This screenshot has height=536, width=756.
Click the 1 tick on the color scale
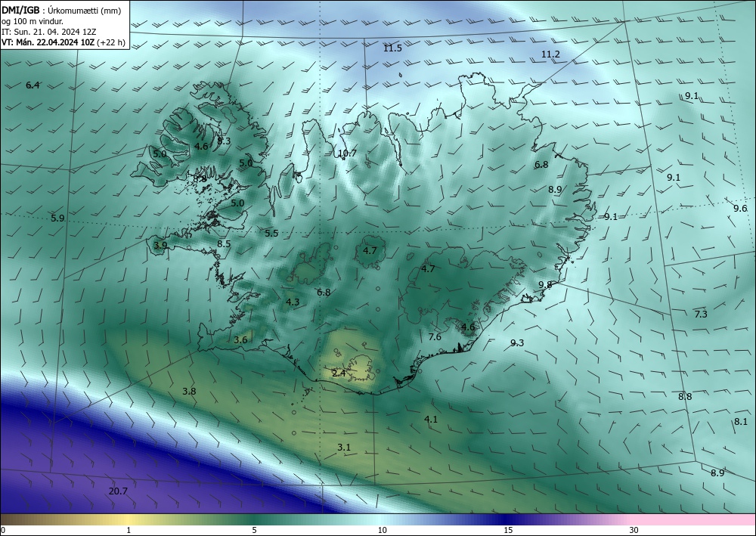click(x=129, y=531)
